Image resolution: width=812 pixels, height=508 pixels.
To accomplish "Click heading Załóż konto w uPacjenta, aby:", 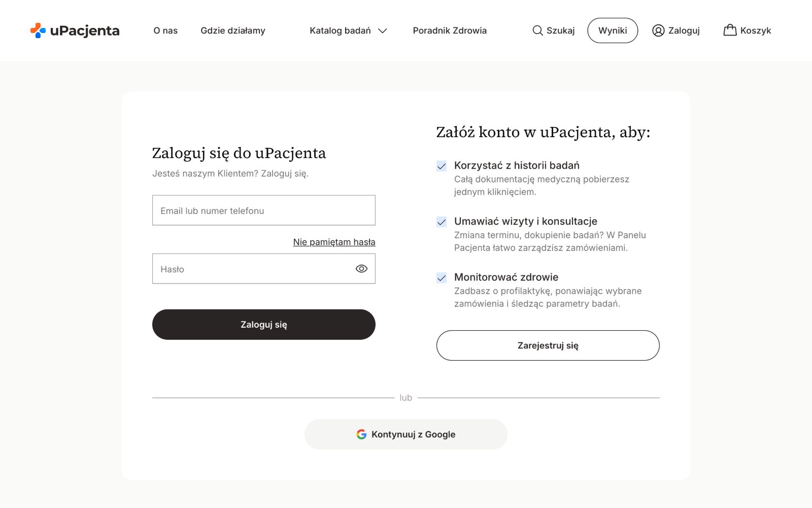I will click(543, 132).
